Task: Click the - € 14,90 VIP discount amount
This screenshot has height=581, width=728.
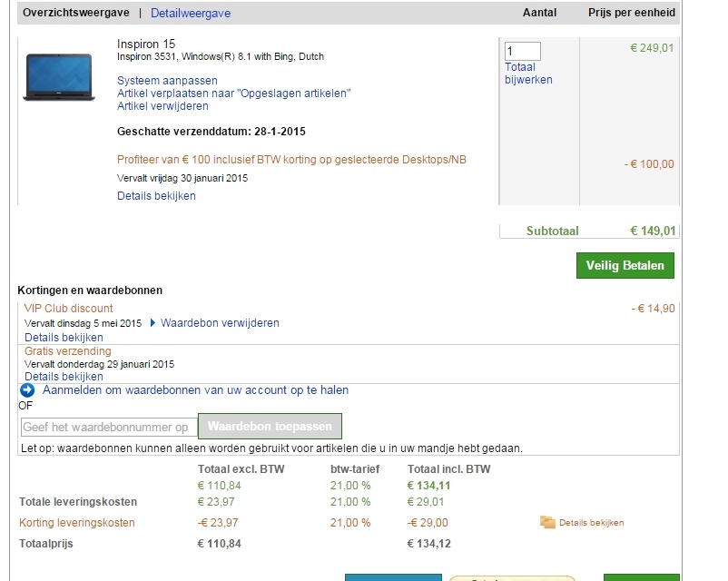Action: point(654,309)
